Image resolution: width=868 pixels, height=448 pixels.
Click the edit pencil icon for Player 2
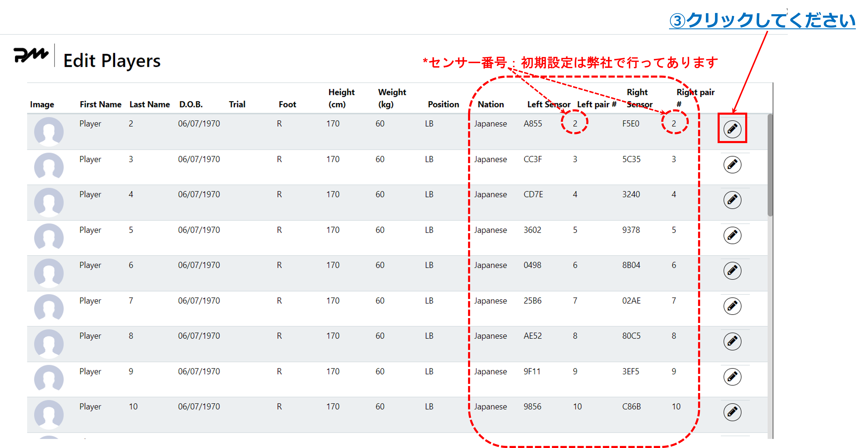[732, 129]
